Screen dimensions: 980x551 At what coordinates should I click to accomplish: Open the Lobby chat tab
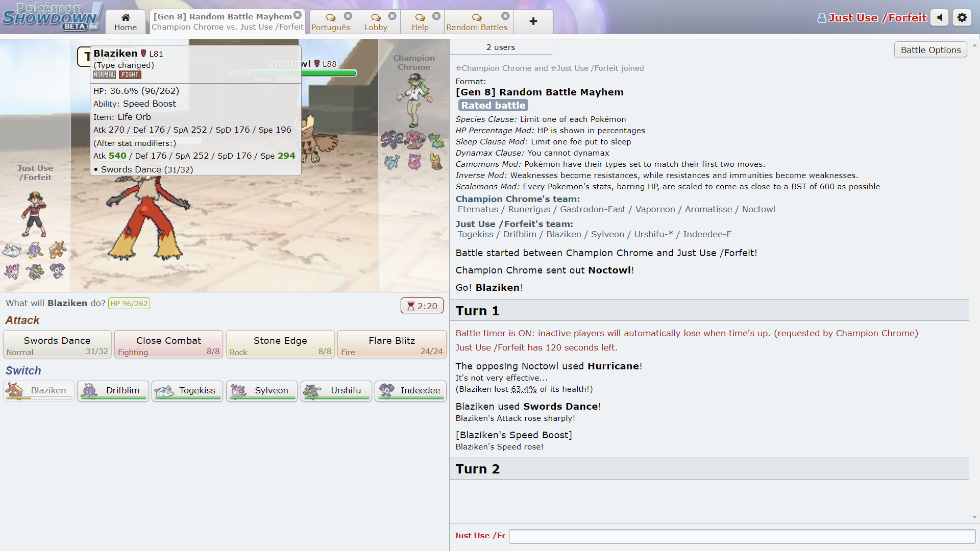point(376,22)
